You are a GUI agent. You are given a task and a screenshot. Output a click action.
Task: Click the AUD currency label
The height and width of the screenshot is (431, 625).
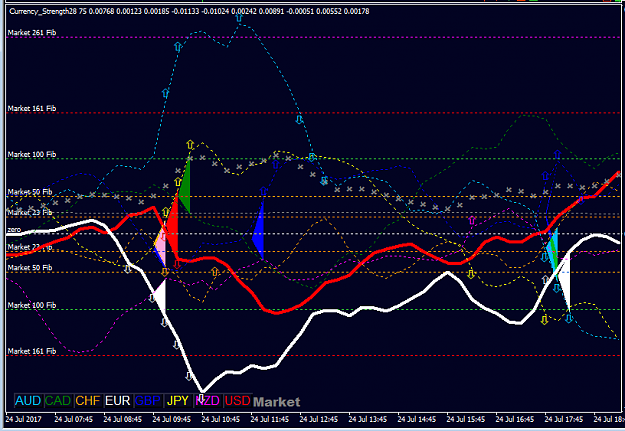(28, 400)
